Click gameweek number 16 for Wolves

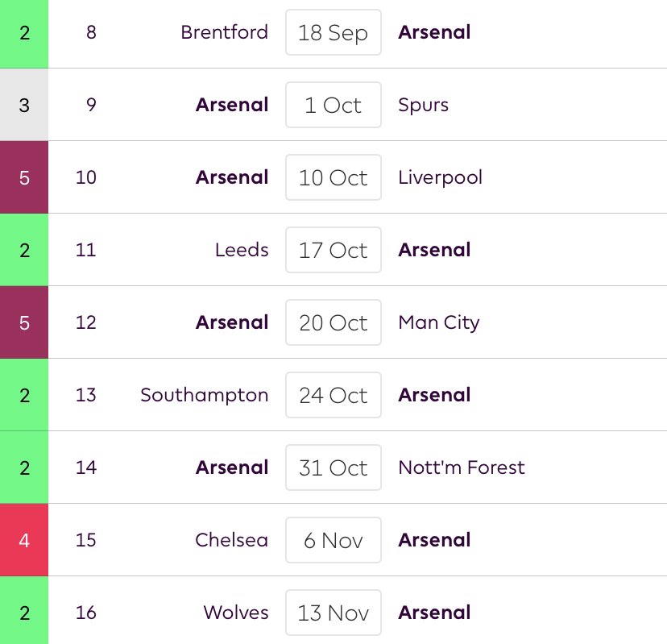coord(85,613)
